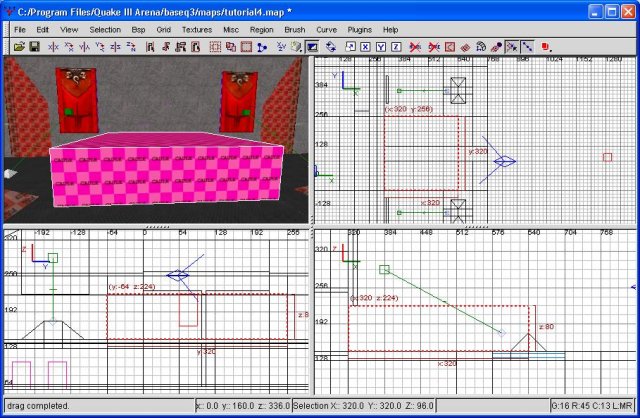Toggle the first red-crossed don't-select icon
This screenshot has height=418, width=640.
[415, 47]
